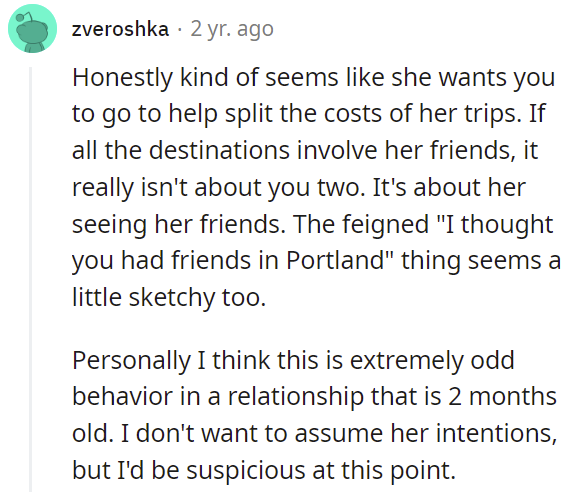Click the word 'destinations' in first paragraph
Image resolution: width=586 pixels, height=492 pixels.
[x=219, y=151]
